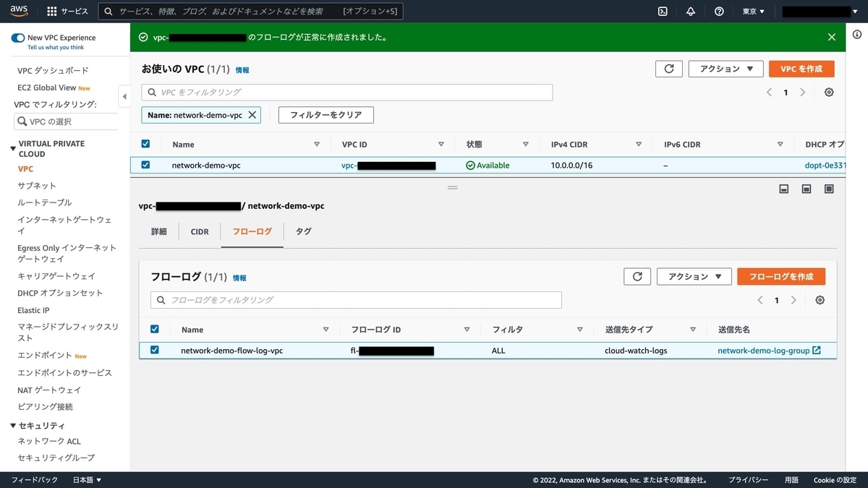
Task: Open the flow log アクション dropdown
Action: tap(694, 276)
